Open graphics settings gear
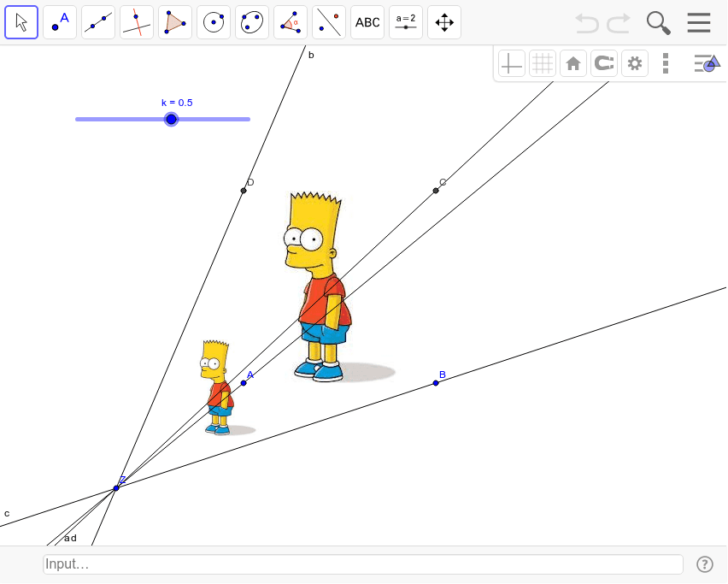 click(x=635, y=63)
